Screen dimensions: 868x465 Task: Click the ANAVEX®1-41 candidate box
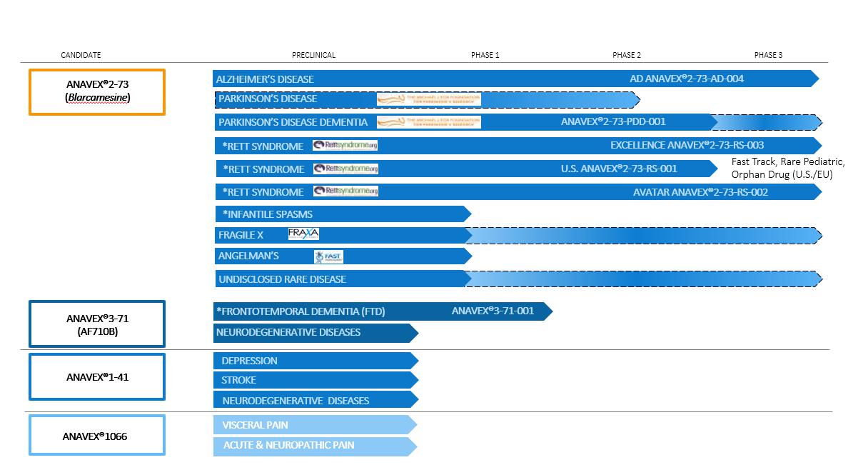click(97, 376)
